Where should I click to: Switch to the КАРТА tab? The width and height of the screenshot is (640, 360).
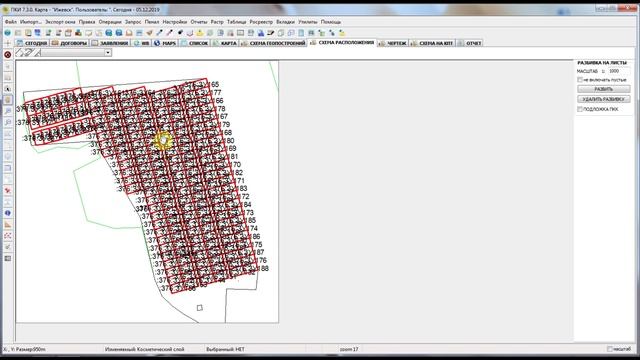[224, 43]
